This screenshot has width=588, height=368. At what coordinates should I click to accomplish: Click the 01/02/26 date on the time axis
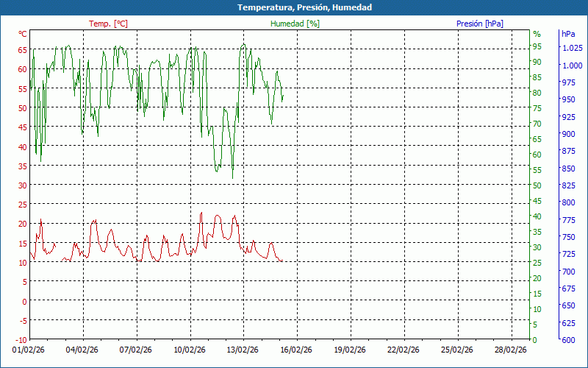[29, 350]
